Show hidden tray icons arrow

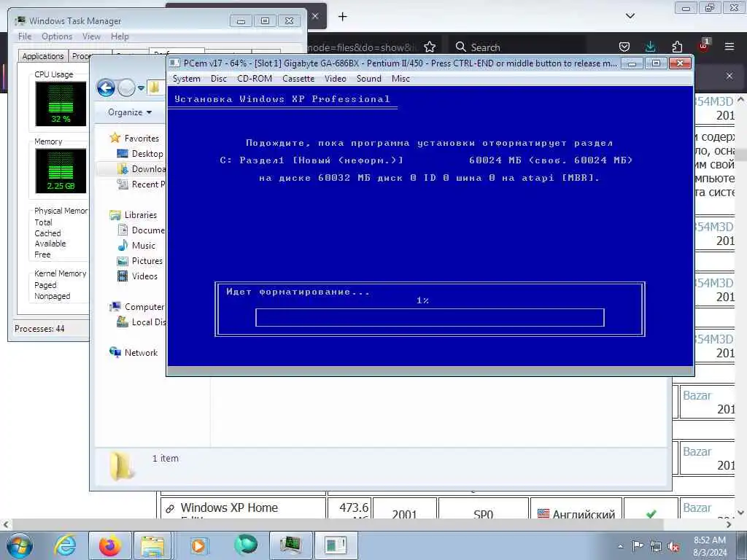pyautogui.click(x=620, y=546)
